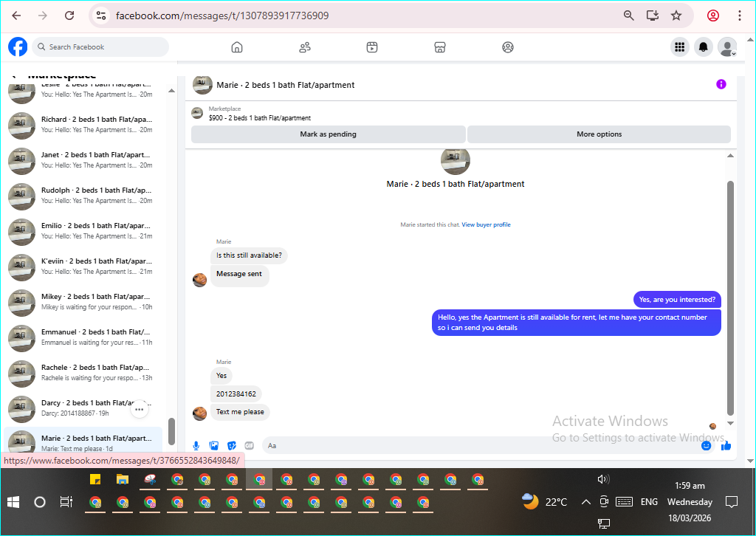Click the chat thread vertical scrollbar
756x536 pixels.
click(x=730, y=298)
